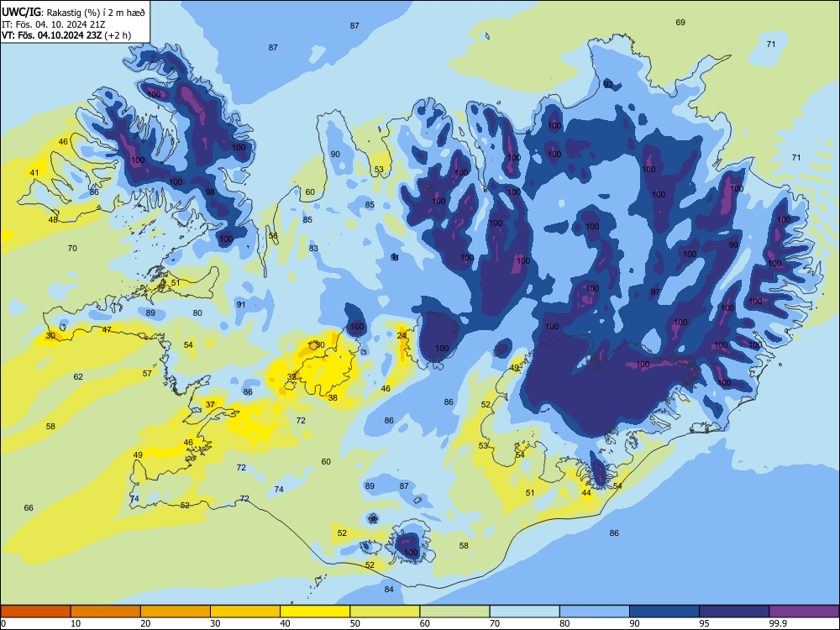Image resolution: width=840 pixels, height=630 pixels.
Task: Click the 'VT: Fös. 04.10.2024 23Z (+2 h)' line
Action: [x=66, y=35]
